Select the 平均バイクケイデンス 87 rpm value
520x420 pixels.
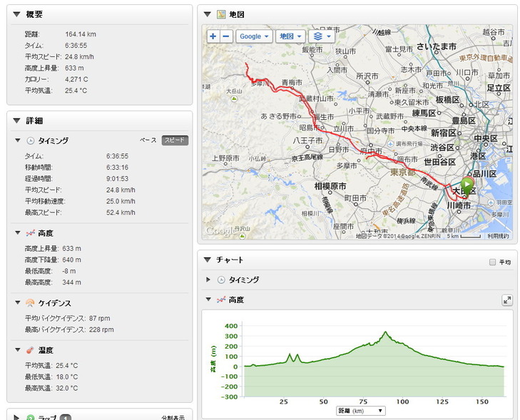tap(99, 318)
